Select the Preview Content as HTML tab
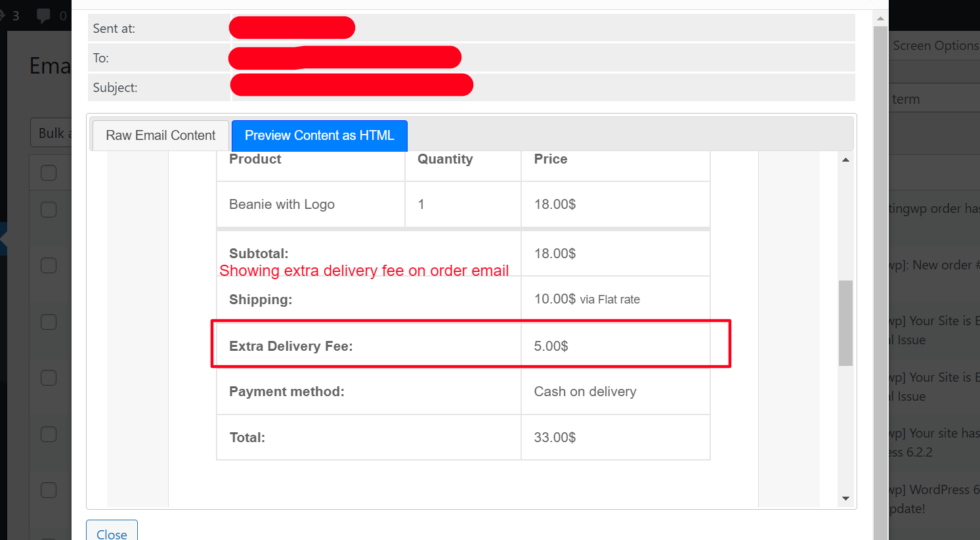The width and height of the screenshot is (980, 540). 319,135
